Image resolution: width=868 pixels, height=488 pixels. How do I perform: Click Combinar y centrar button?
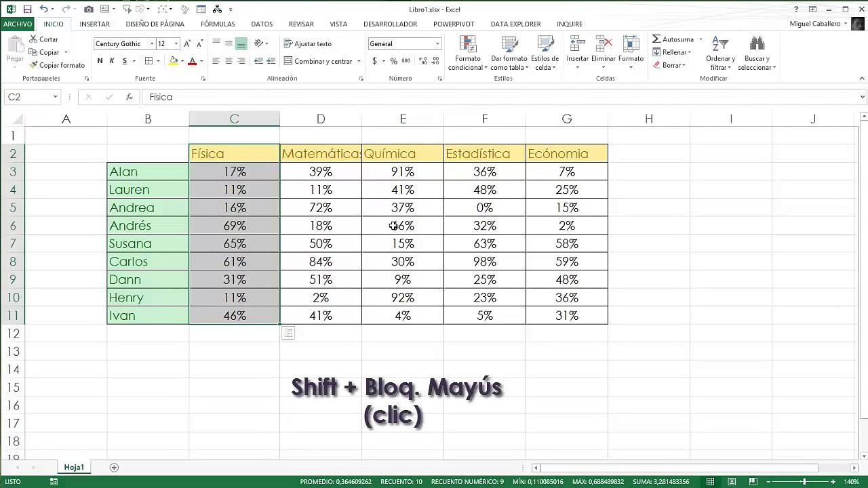point(317,61)
